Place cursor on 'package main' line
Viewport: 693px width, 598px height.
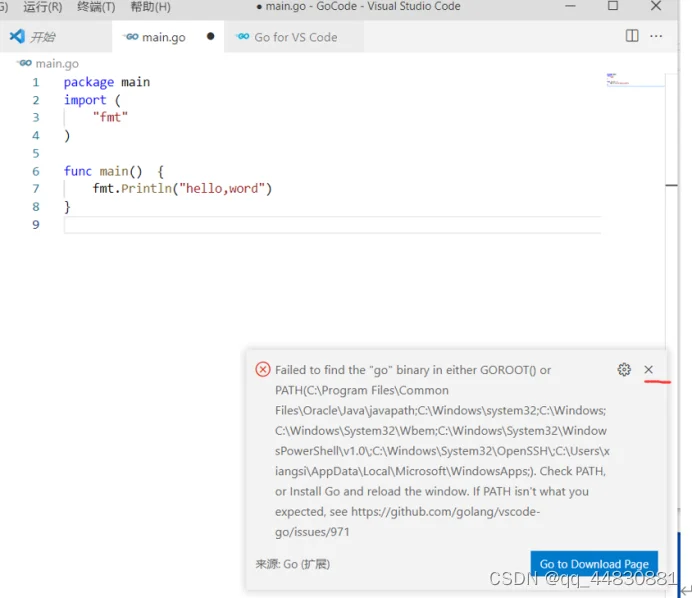107,82
